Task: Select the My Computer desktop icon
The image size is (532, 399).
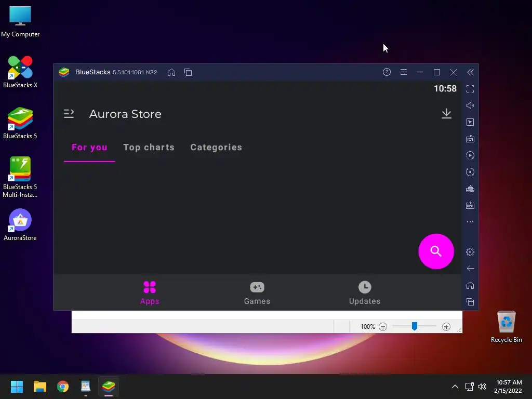Action: click(x=20, y=22)
